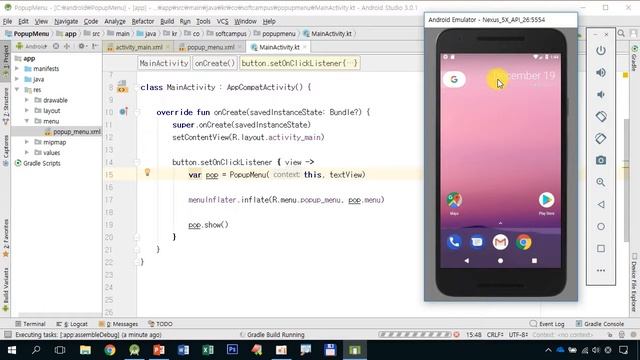This screenshot has height=360, width=640.
Task: Click the Gradle build progress bar
Action: tap(414, 335)
